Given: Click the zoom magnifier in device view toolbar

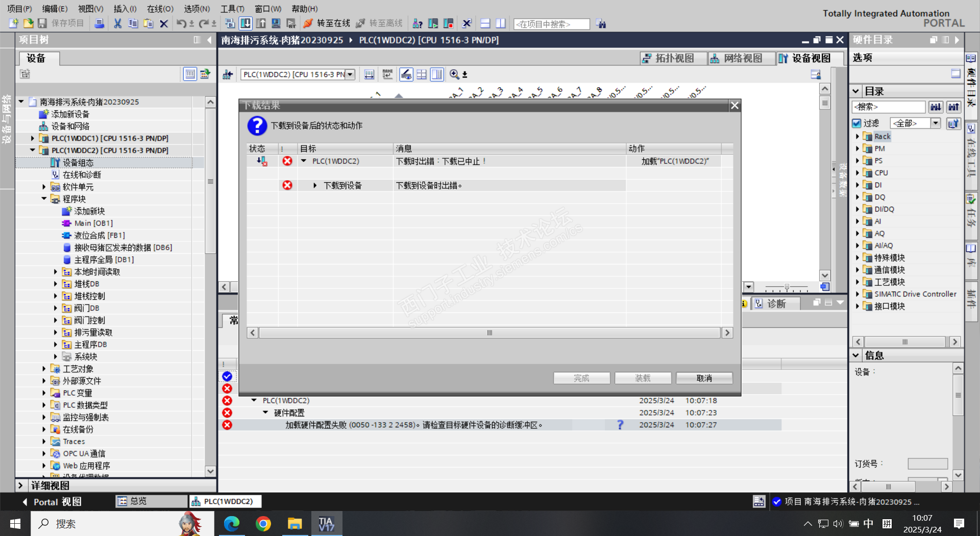Looking at the screenshot, I should click(454, 75).
